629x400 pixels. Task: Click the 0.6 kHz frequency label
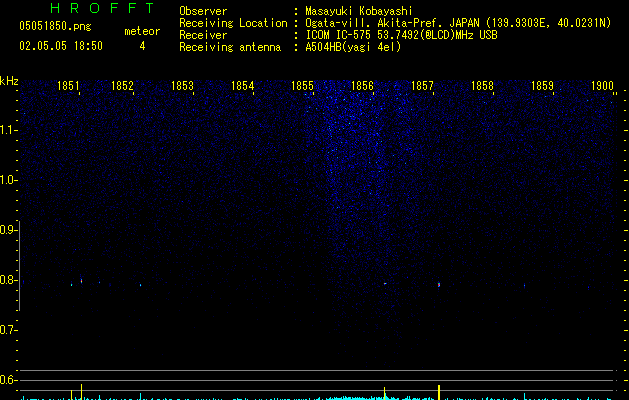point(8,380)
